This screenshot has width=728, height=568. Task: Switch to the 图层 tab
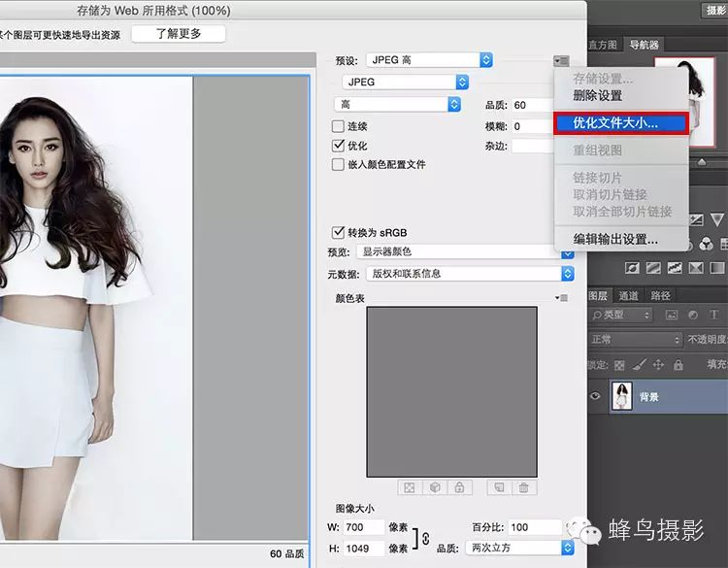(599, 295)
